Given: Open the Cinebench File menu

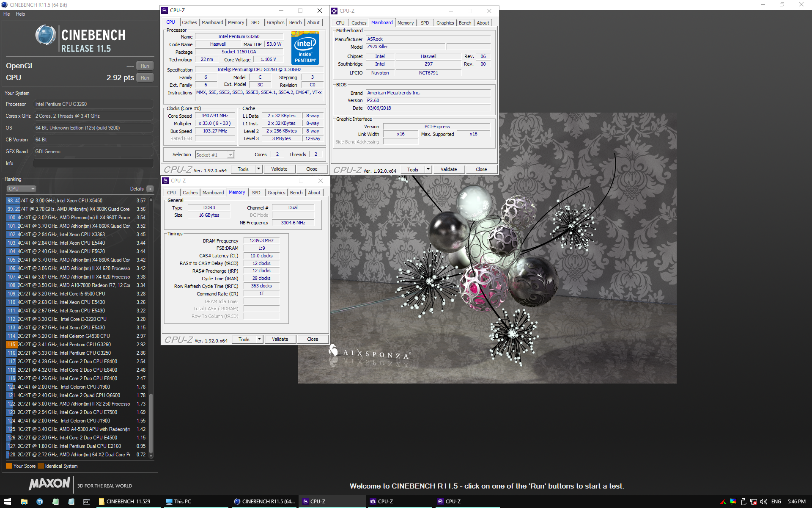Looking at the screenshot, I should [7, 14].
